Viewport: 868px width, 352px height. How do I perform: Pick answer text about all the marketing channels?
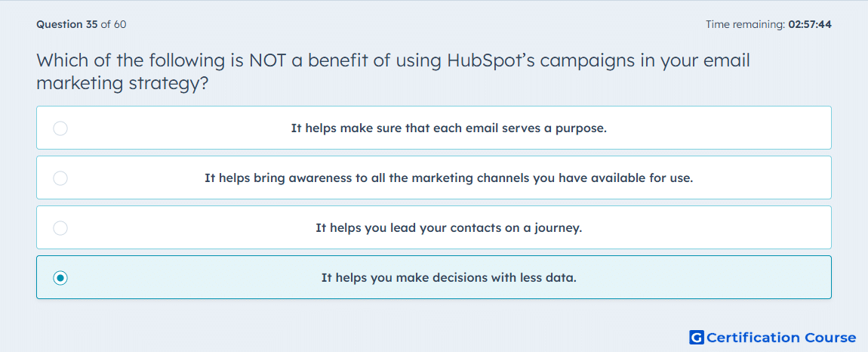click(x=449, y=178)
